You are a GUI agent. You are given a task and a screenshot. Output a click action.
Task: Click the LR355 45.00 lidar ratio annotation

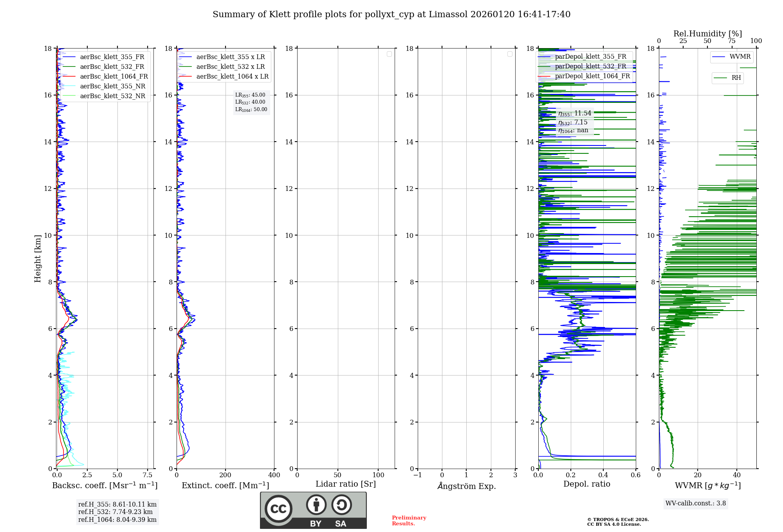point(250,95)
